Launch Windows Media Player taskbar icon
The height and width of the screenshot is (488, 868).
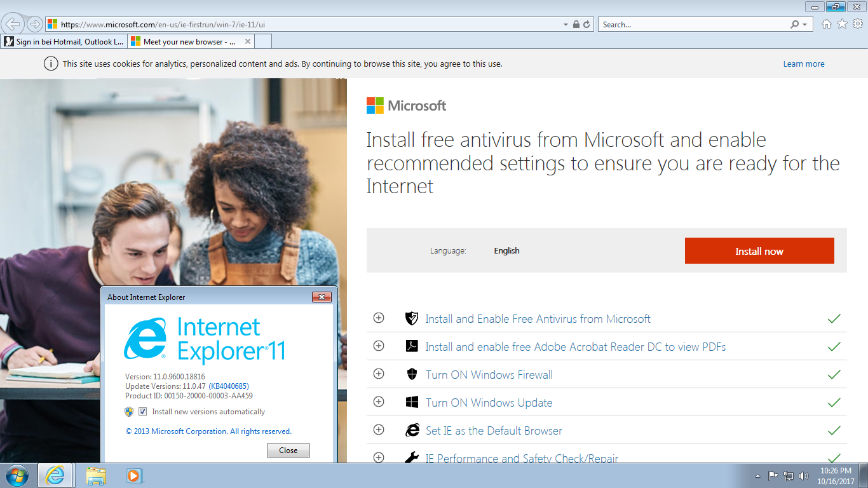(x=134, y=475)
